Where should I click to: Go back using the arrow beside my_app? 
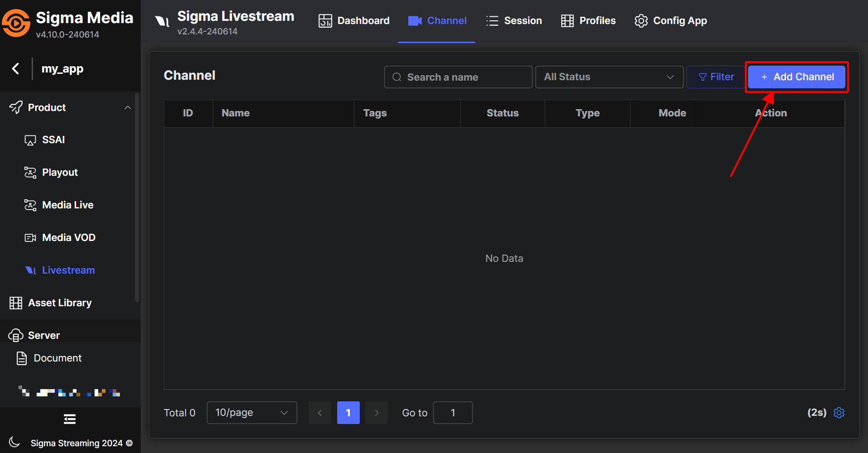point(16,69)
